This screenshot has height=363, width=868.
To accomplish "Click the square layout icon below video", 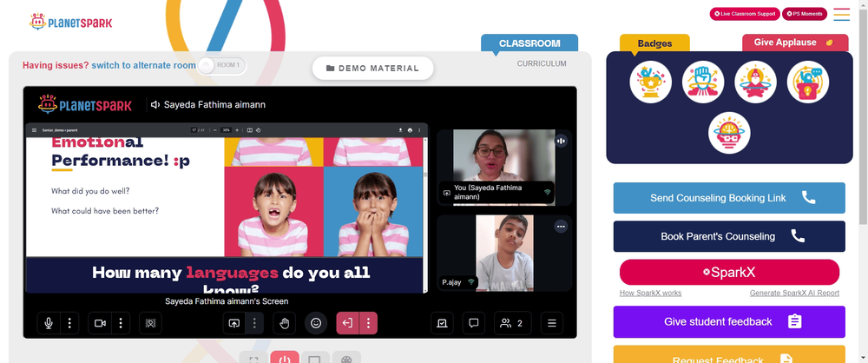I will 315,358.
